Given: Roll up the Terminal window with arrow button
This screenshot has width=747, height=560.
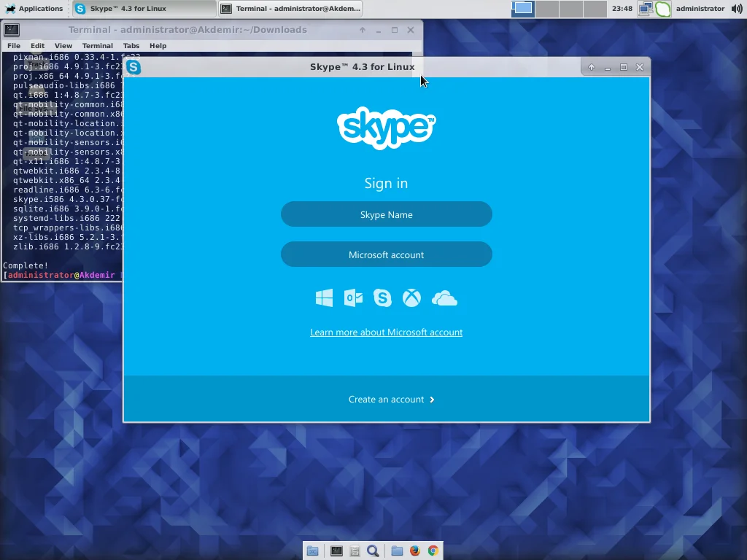Looking at the screenshot, I should [363, 30].
